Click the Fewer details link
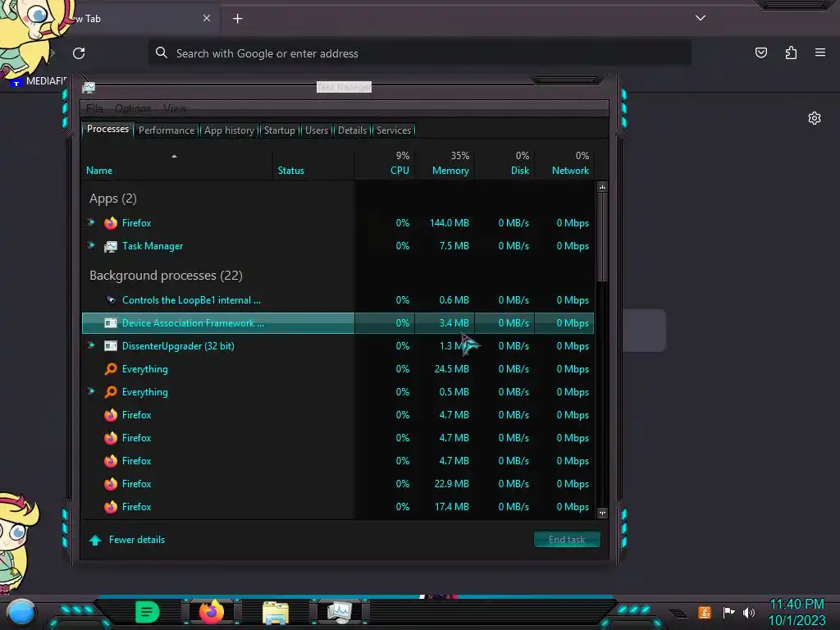The width and height of the screenshot is (840, 630). click(137, 540)
